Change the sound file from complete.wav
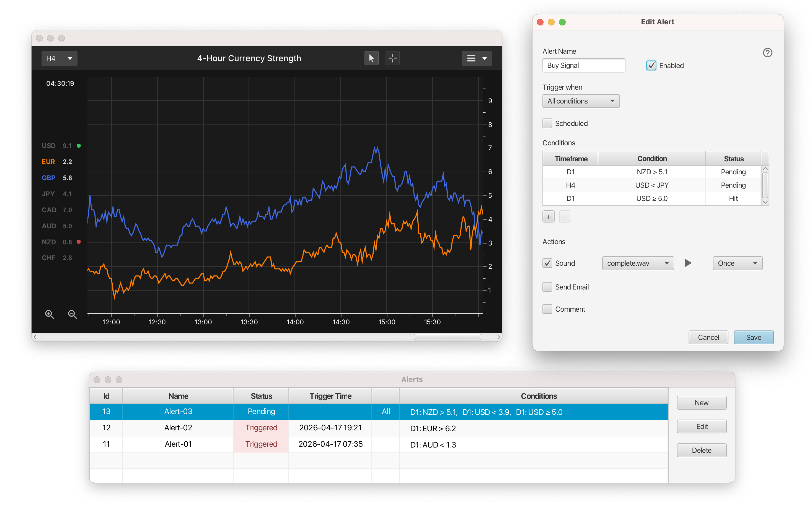Screen dimensions: 812x517 (x=637, y=263)
